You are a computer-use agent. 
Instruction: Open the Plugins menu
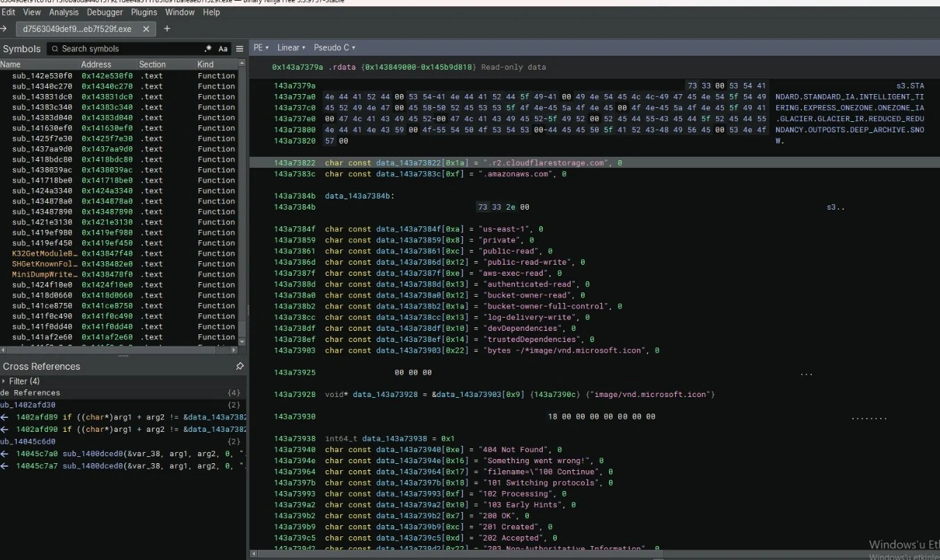click(144, 12)
